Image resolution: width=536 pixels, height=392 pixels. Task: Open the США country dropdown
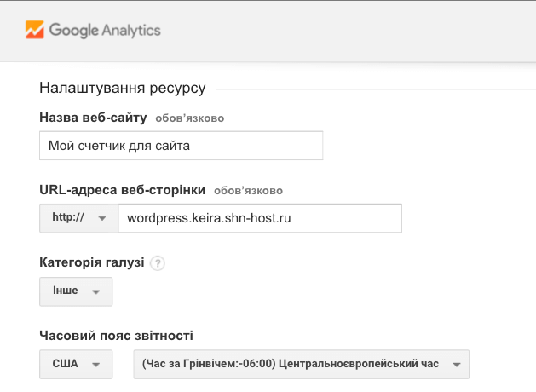pos(76,365)
